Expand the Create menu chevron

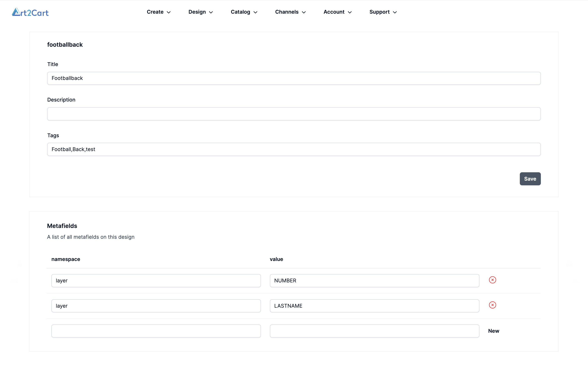[x=169, y=12]
